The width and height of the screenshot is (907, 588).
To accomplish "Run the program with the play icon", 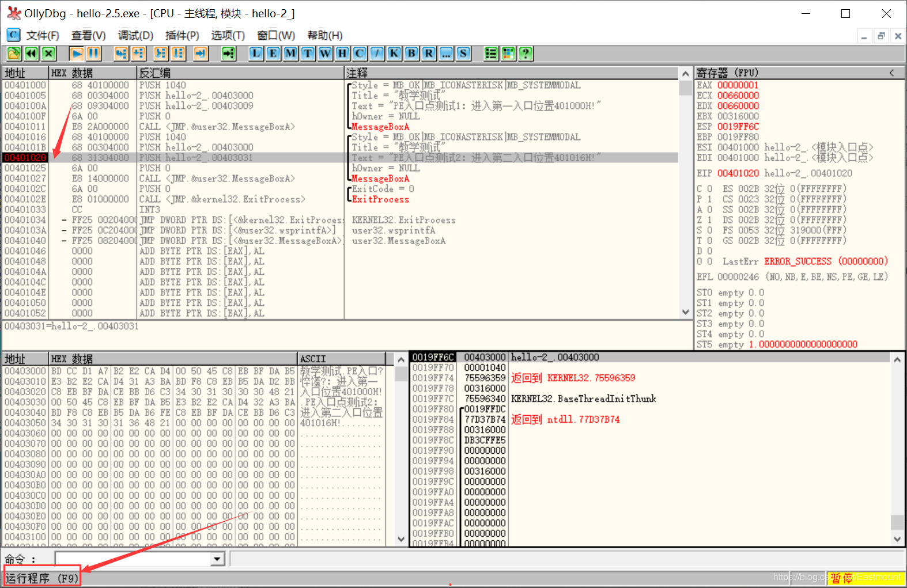I will 76,54.
